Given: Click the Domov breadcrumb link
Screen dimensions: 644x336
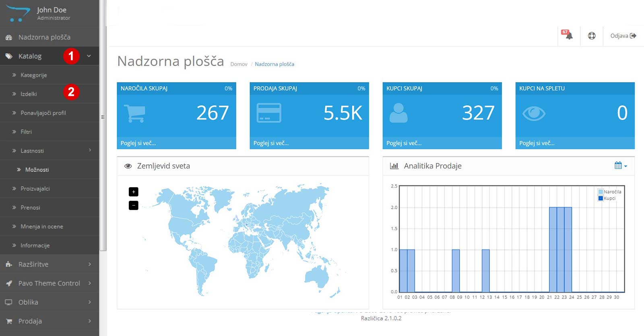Looking at the screenshot, I should pyautogui.click(x=239, y=64).
